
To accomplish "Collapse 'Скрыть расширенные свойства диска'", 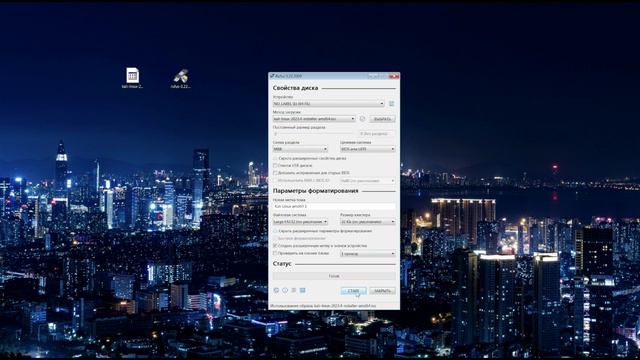I will pyautogui.click(x=310, y=158).
